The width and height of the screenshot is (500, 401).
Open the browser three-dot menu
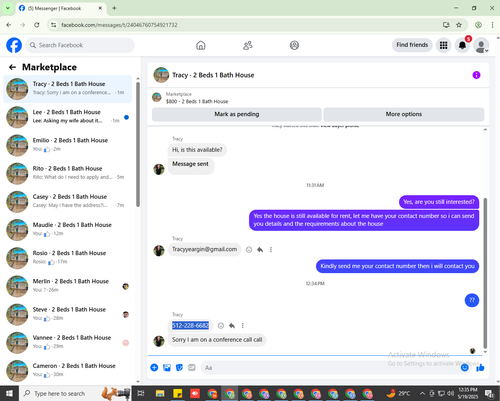[x=492, y=25]
